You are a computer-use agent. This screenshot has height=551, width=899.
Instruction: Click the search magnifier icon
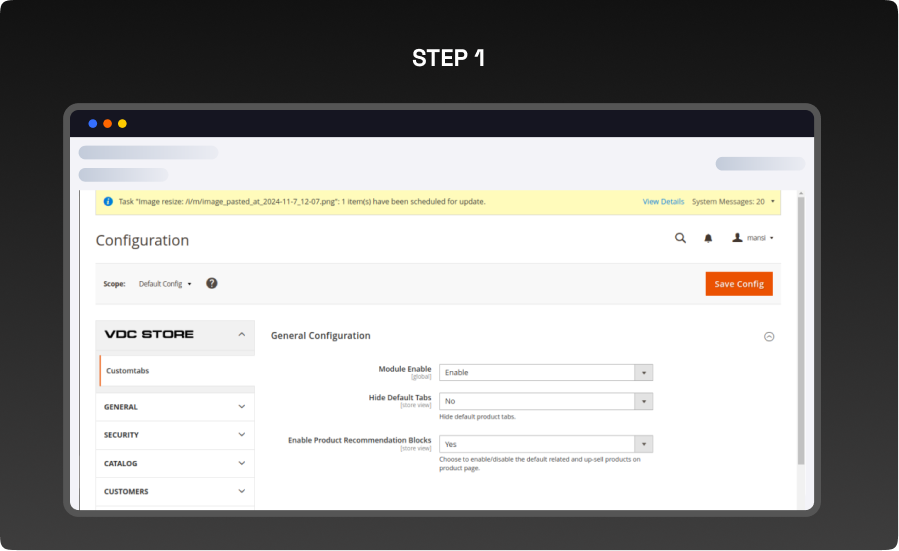pyautogui.click(x=680, y=238)
